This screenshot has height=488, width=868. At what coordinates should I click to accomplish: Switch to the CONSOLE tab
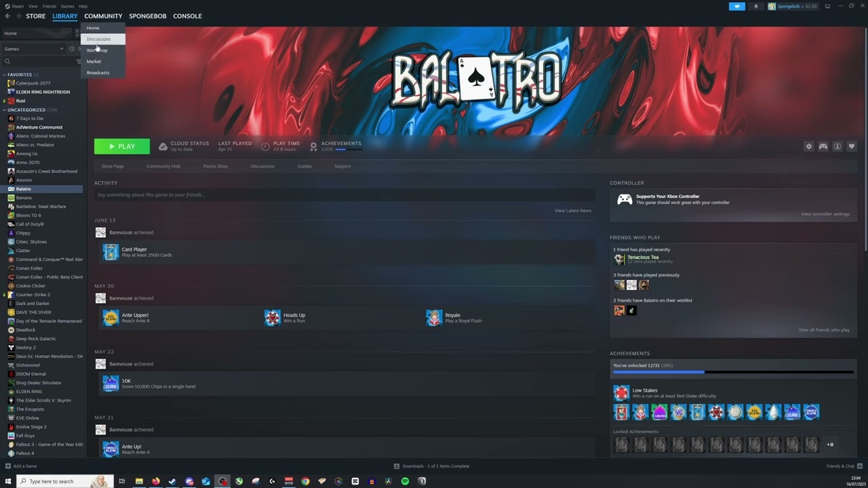tap(187, 16)
